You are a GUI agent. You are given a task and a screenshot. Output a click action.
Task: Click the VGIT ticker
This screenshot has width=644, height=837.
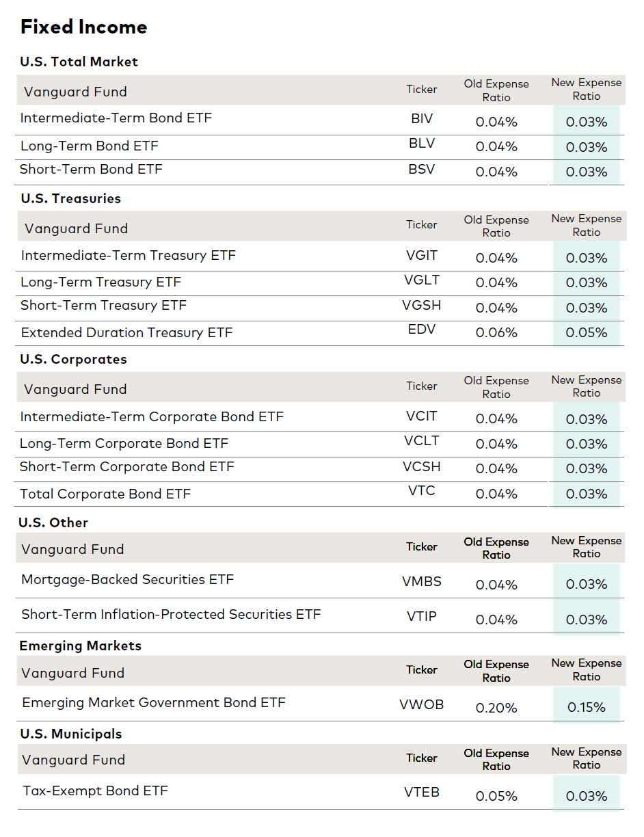[x=421, y=255]
